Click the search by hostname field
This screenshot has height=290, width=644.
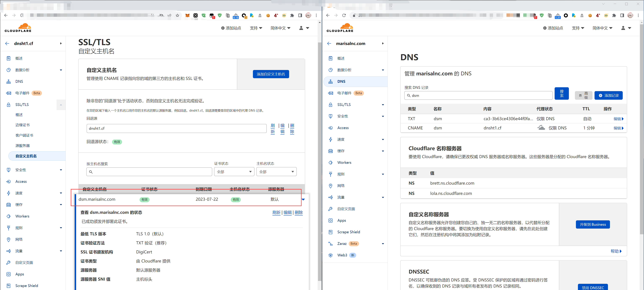149,172
